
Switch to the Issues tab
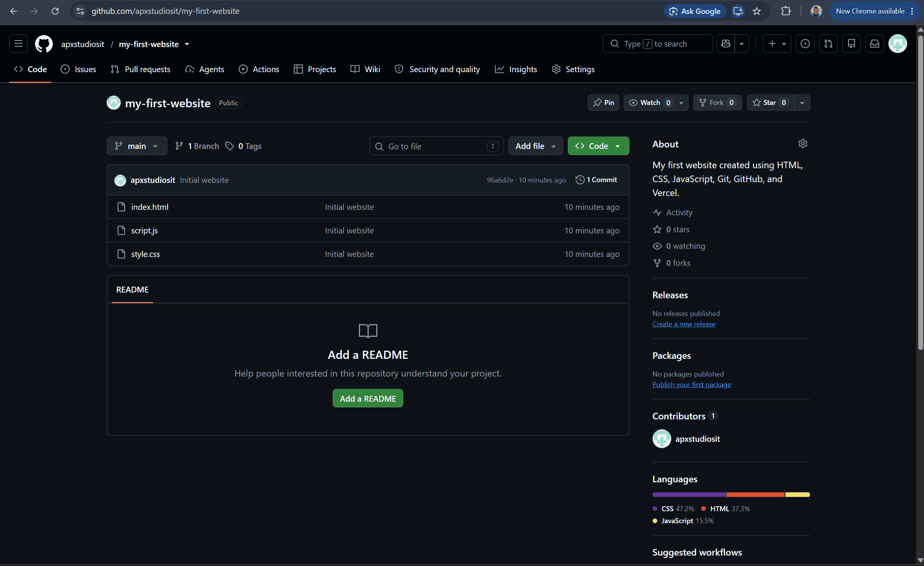(x=79, y=69)
